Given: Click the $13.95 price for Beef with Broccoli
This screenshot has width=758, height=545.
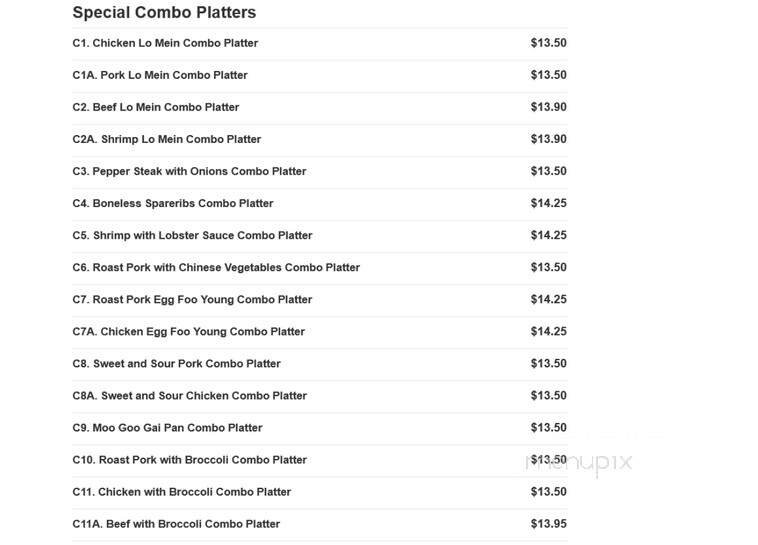Looking at the screenshot, I should click(x=548, y=523).
